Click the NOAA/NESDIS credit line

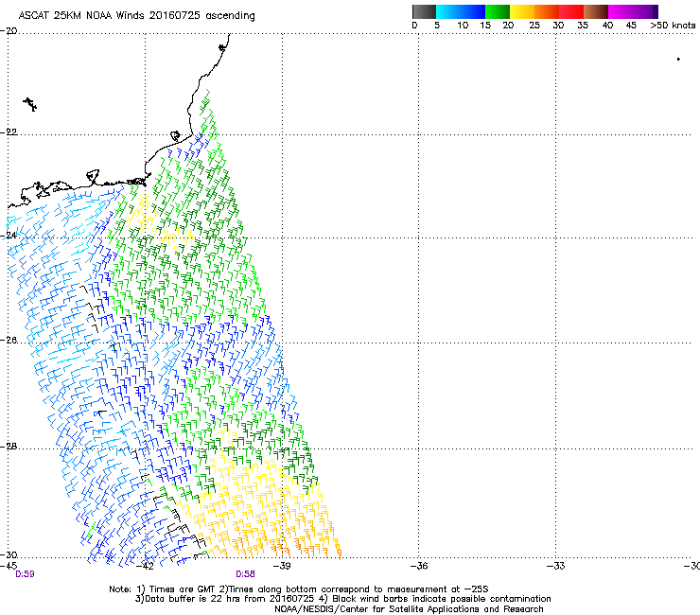pyautogui.click(x=409, y=609)
